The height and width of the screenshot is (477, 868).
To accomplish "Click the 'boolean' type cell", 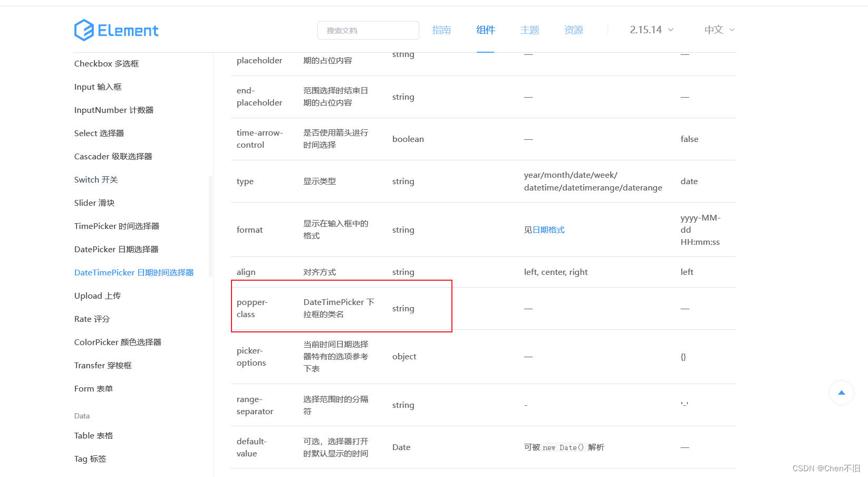I will (408, 139).
